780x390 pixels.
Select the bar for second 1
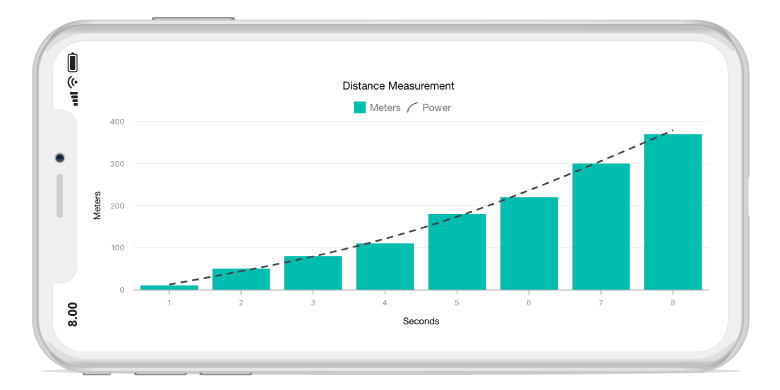(x=169, y=288)
